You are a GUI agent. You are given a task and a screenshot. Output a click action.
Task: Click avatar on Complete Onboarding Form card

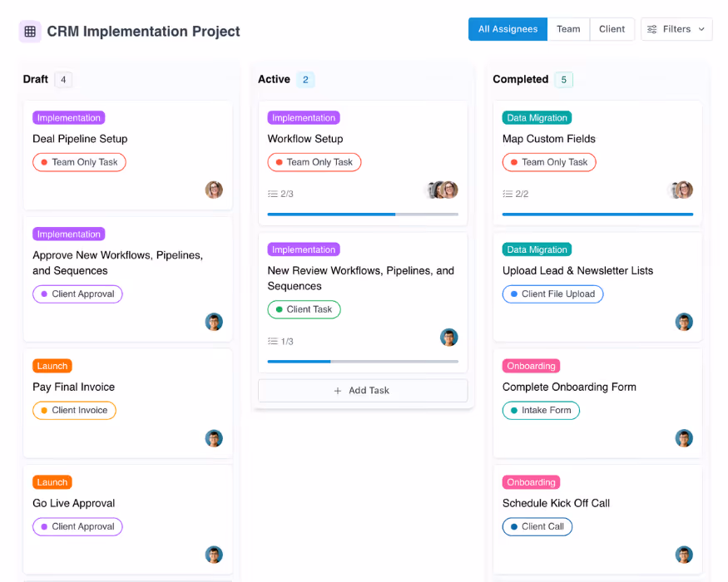pos(684,438)
